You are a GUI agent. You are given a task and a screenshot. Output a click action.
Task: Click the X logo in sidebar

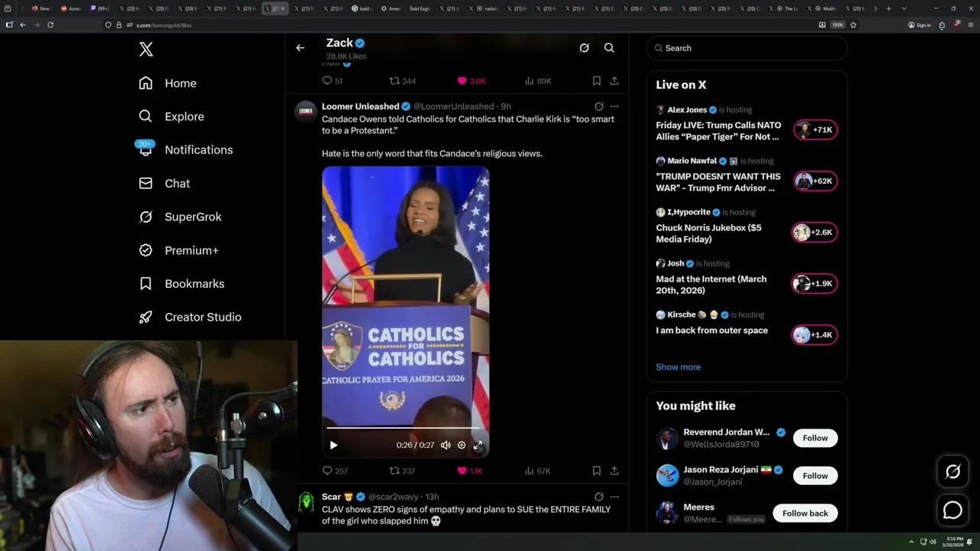146,50
